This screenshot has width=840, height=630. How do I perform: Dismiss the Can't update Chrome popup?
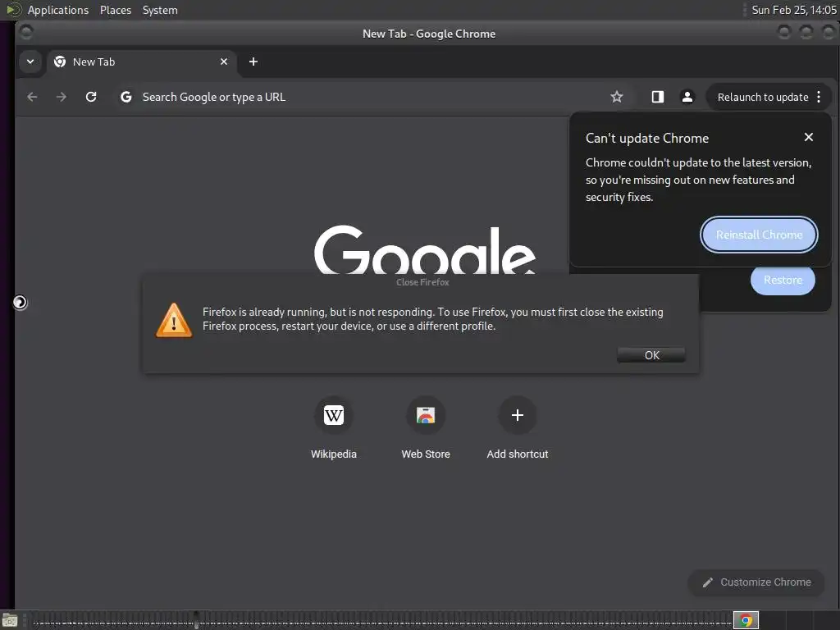coord(808,137)
